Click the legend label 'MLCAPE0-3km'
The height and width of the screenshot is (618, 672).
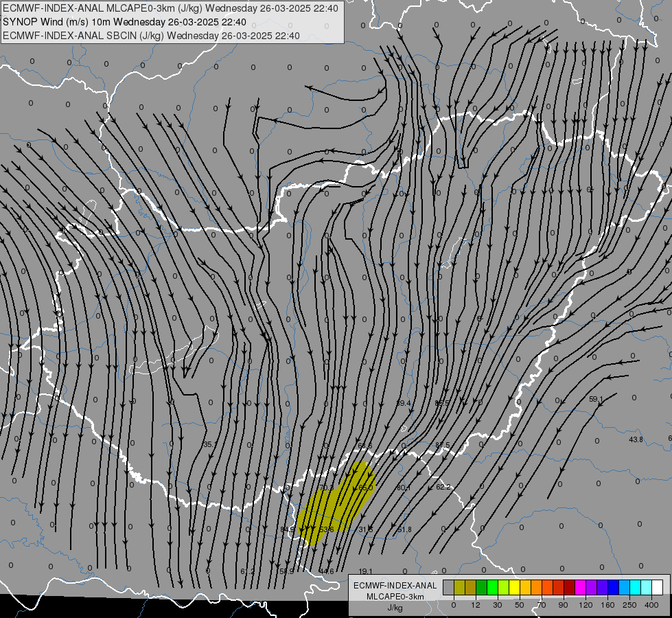[x=395, y=597]
